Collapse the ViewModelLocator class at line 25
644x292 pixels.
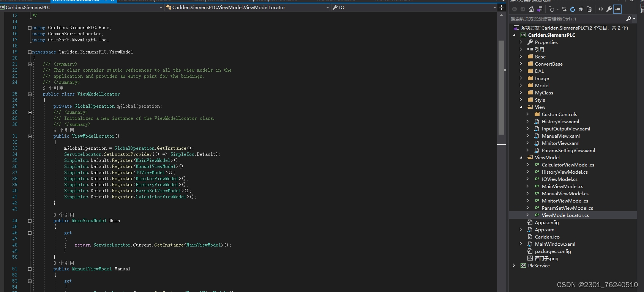pyautogui.click(x=30, y=94)
